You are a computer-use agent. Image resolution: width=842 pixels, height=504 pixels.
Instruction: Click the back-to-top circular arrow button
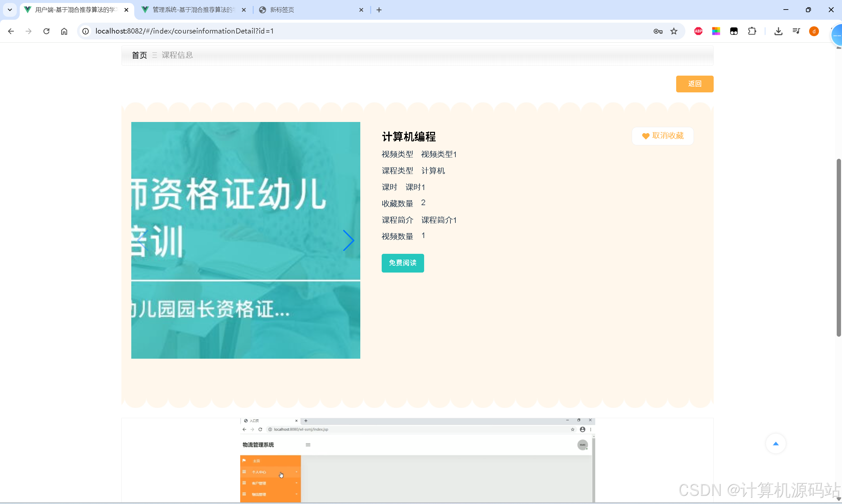(x=776, y=444)
